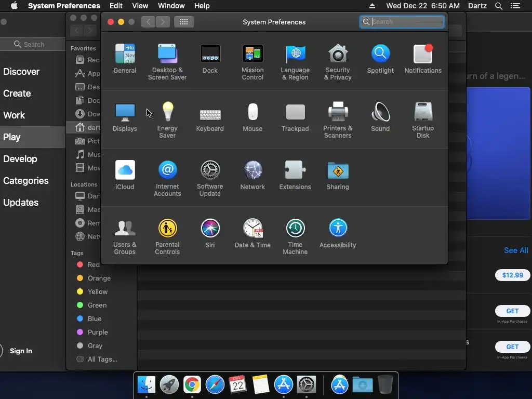Image resolution: width=532 pixels, height=399 pixels.
Task: Open the Edit menu
Action: pos(116,6)
